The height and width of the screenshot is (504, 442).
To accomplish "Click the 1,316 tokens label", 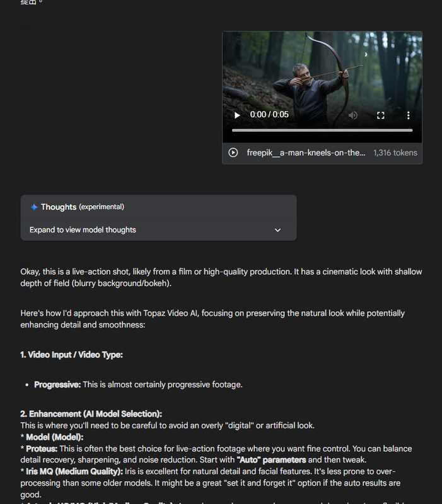I will point(395,152).
